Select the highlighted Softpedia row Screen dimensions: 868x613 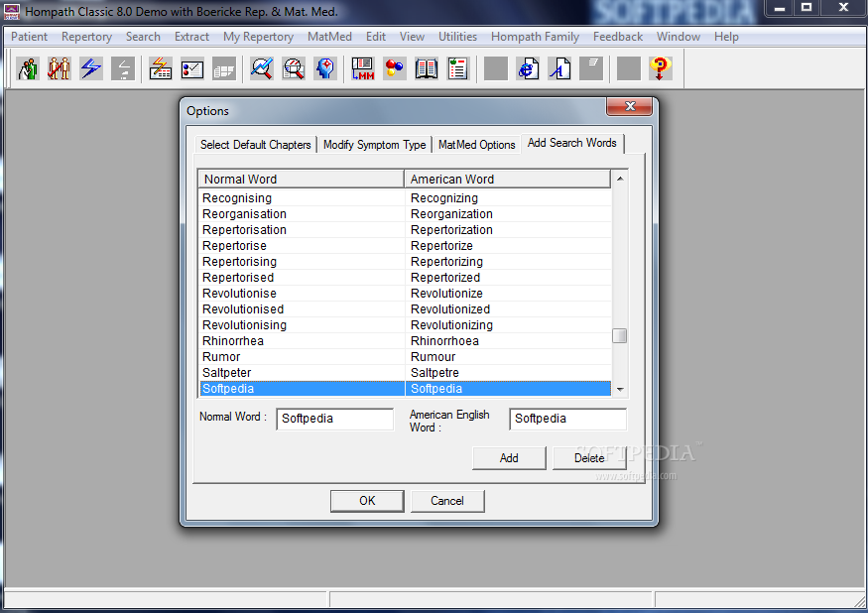[405, 389]
